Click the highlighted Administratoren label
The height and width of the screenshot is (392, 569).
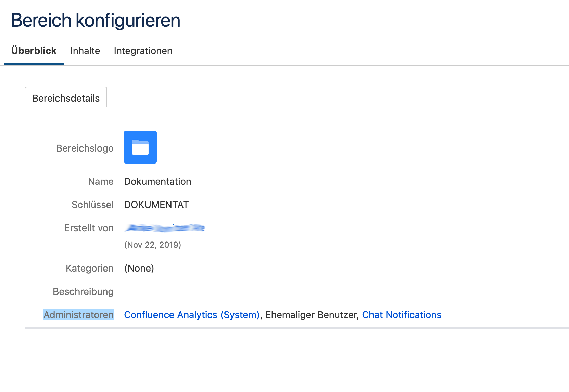[x=78, y=315]
